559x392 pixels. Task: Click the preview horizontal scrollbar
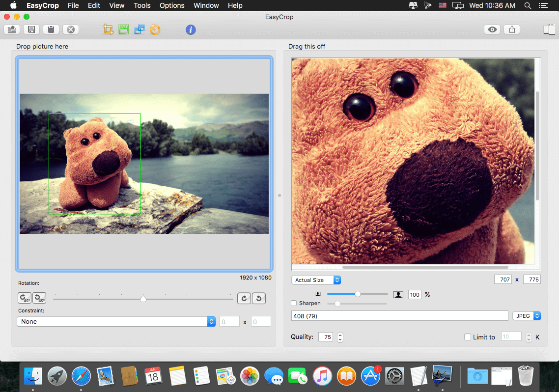pos(425,267)
